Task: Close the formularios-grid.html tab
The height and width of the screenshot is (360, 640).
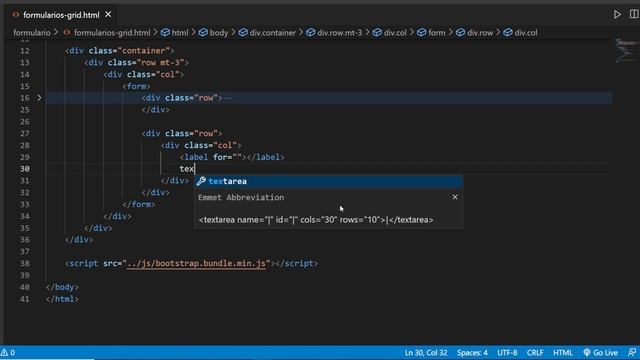Action: pyautogui.click(x=108, y=14)
